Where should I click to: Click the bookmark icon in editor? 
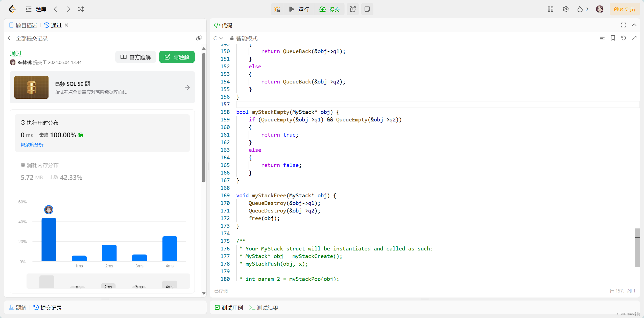pos(613,38)
